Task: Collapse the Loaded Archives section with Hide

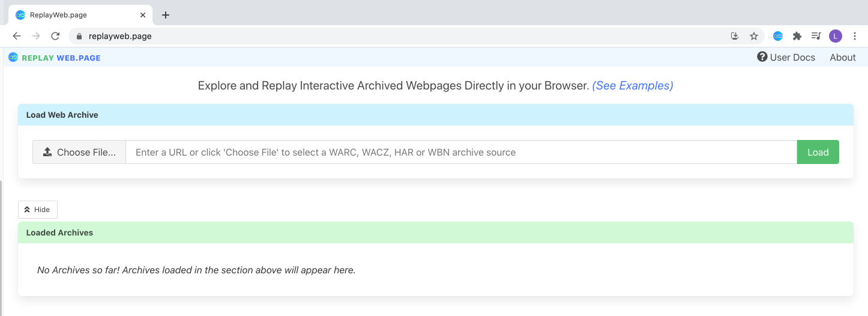Action: coord(37,210)
